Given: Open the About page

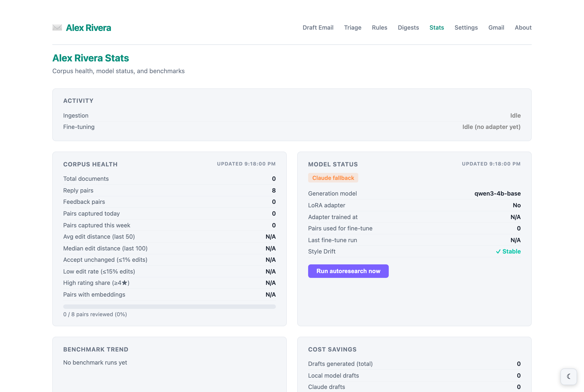Looking at the screenshot, I should 523,27.
